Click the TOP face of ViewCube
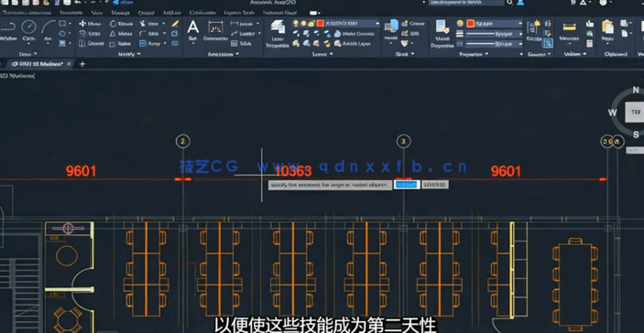The image size is (644, 333). pos(635,112)
